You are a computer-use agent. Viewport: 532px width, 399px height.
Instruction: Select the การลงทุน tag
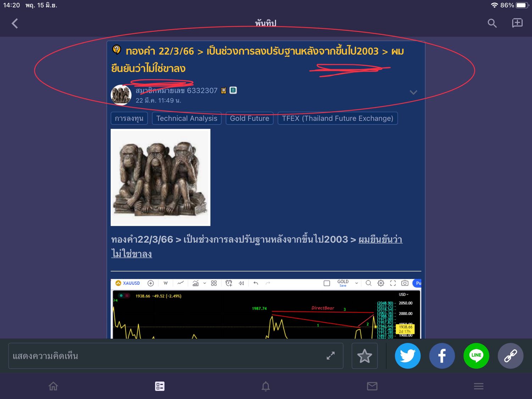click(x=129, y=118)
